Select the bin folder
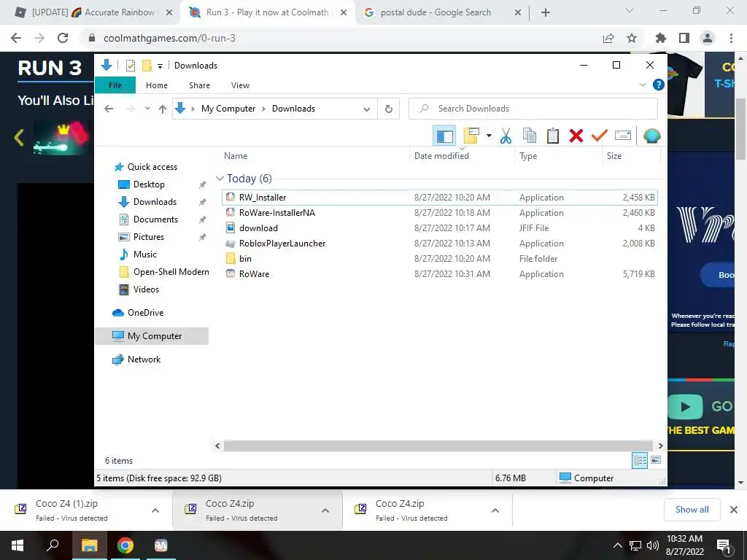This screenshot has height=560, width=747. point(439,258)
